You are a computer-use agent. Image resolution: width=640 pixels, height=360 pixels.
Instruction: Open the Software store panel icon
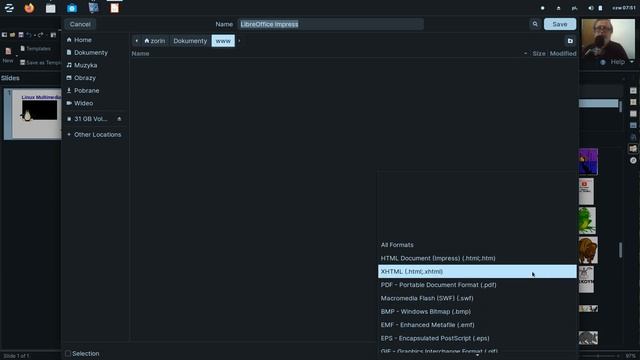72,8
